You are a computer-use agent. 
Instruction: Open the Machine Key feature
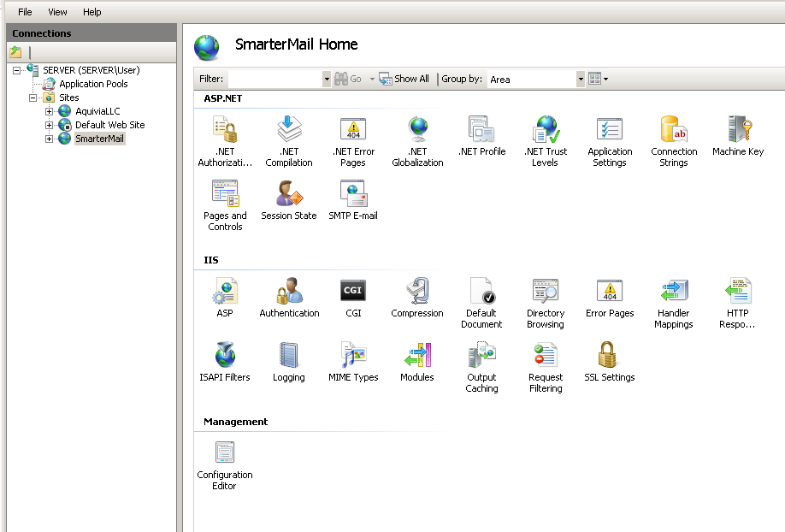point(738,130)
